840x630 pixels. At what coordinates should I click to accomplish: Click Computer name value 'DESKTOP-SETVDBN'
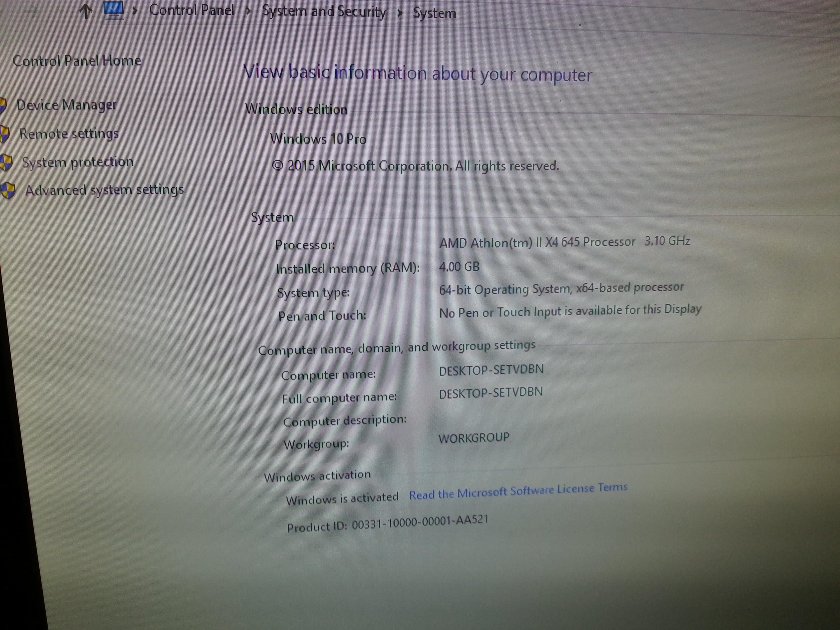pyautogui.click(x=491, y=370)
